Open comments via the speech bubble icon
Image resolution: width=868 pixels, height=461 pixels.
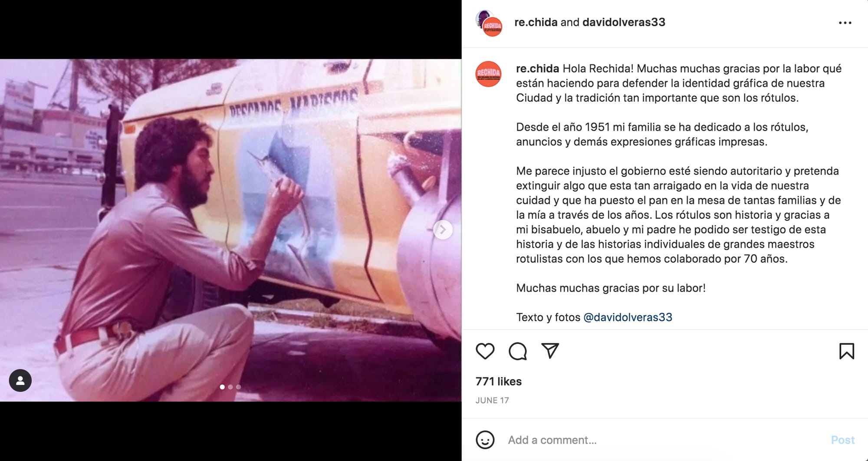point(517,351)
